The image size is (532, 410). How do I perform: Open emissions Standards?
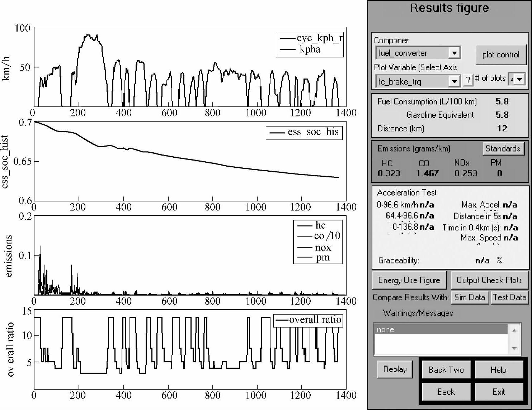pos(503,148)
